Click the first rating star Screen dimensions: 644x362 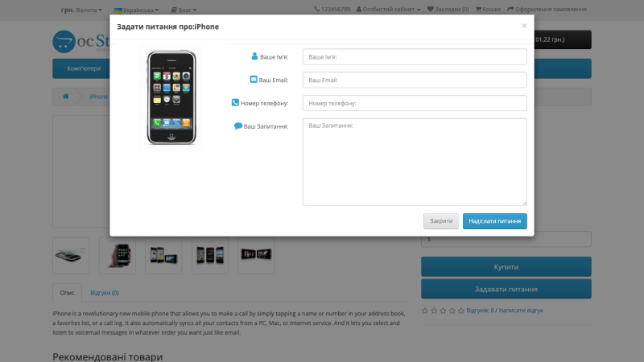(x=425, y=311)
